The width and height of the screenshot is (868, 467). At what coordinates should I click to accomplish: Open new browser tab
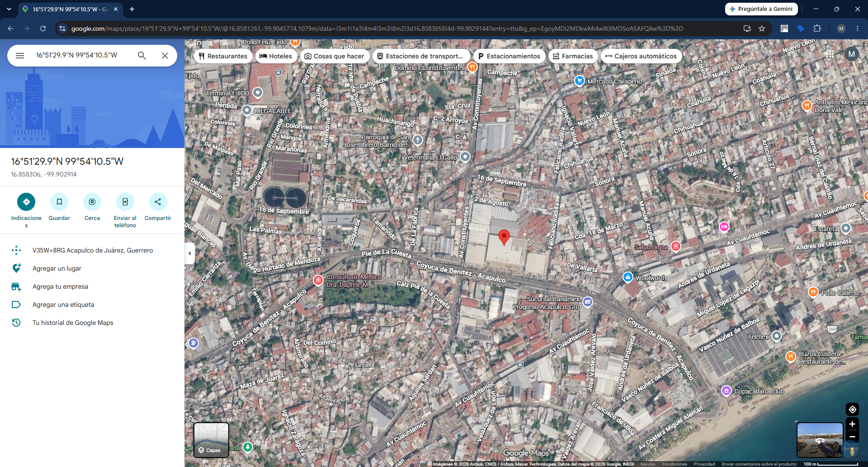coord(132,9)
